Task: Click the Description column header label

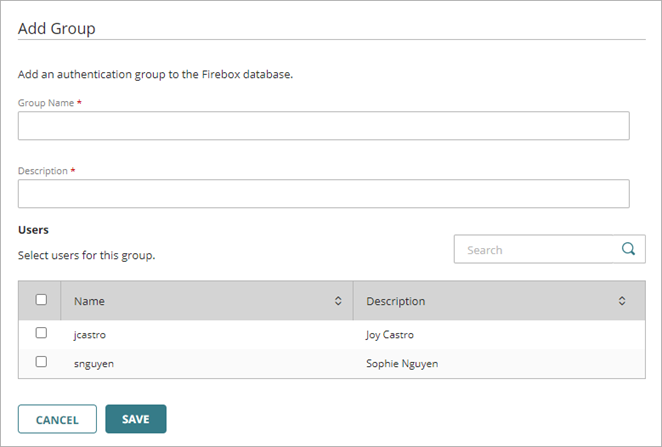Action: pyautogui.click(x=395, y=301)
